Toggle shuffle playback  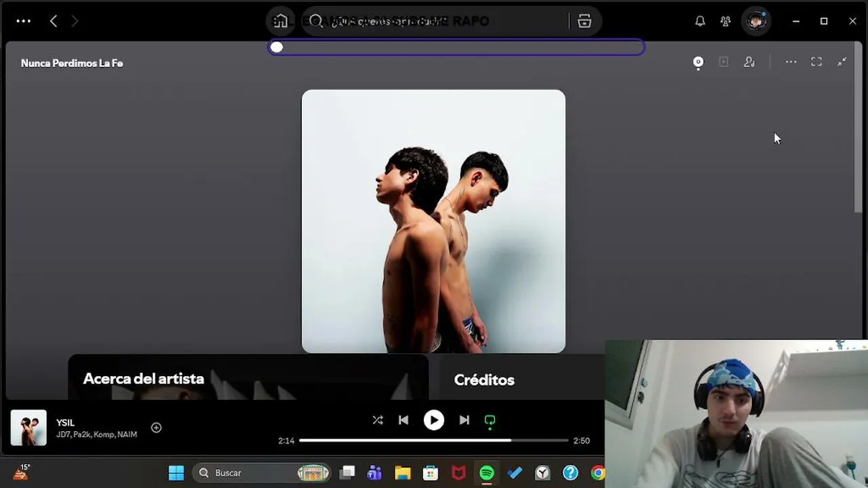(x=378, y=420)
